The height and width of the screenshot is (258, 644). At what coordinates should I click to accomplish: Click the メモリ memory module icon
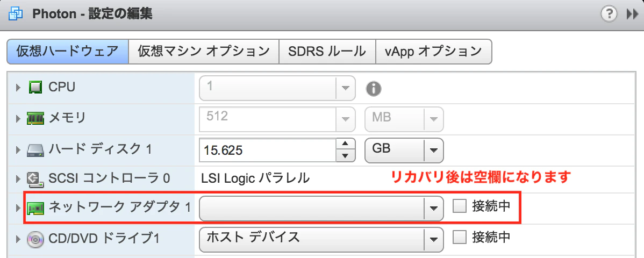(35, 119)
